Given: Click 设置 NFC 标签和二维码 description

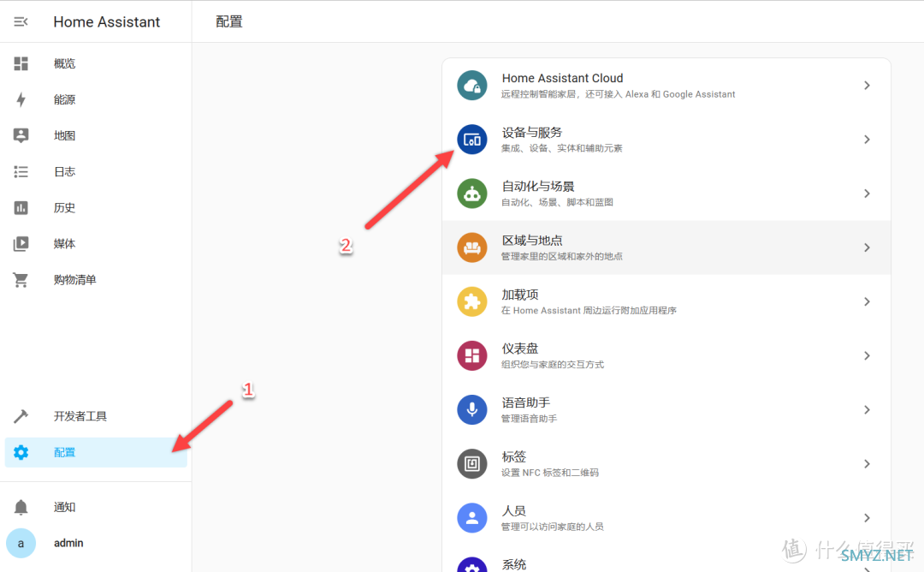Looking at the screenshot, I should point(550,473).
